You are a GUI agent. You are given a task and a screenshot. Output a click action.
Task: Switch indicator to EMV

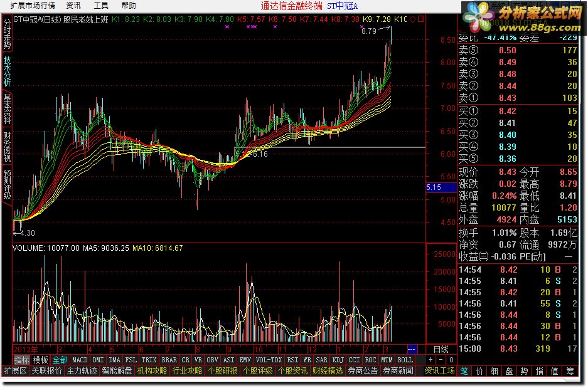tap(245, 360)
